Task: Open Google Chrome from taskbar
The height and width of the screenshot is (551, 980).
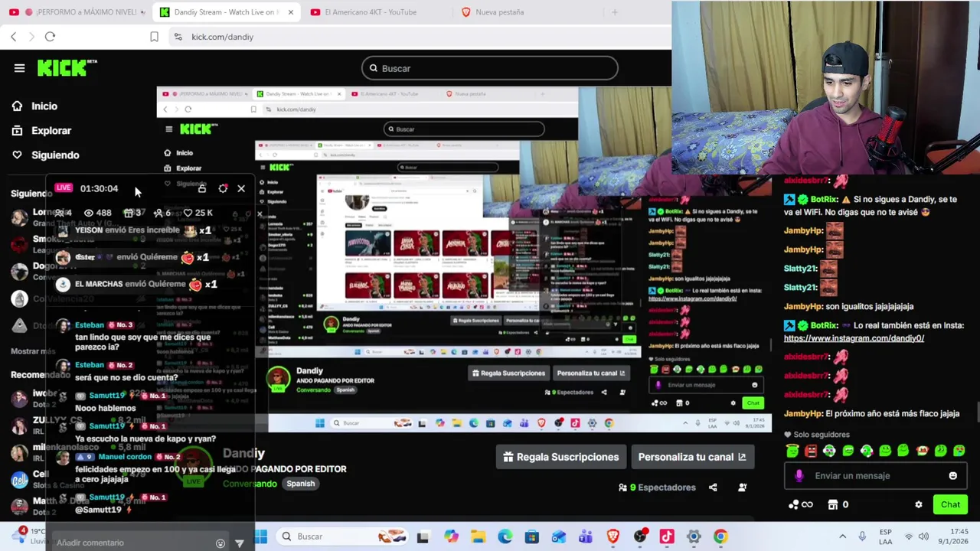Action: (720, 536)
